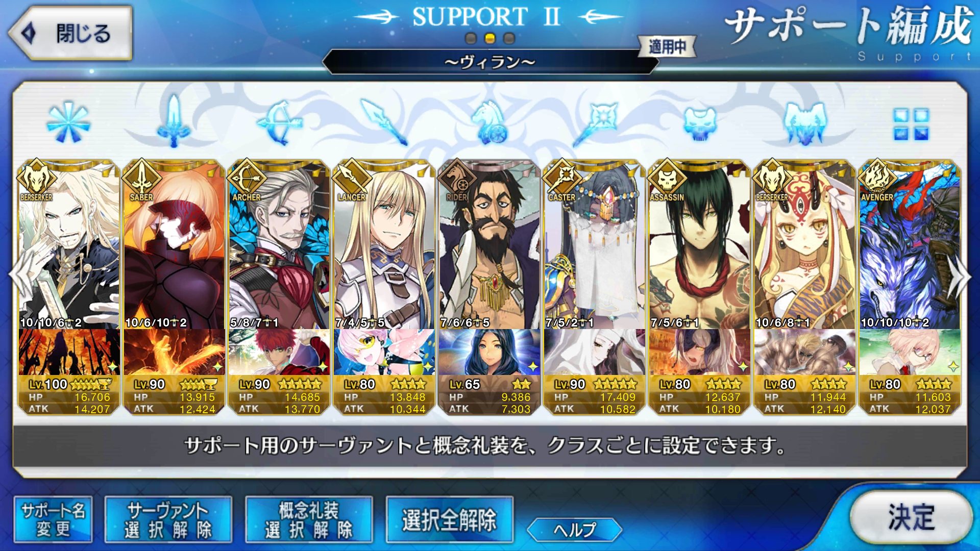Viewport: 980px width, 551px height.
Task: Open Avenger slot's craft essence thumbnail
Action: point(910,352)
